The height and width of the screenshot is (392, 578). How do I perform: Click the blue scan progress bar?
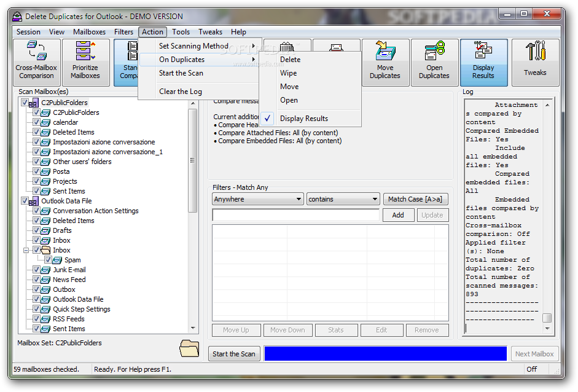click(386, 354)
